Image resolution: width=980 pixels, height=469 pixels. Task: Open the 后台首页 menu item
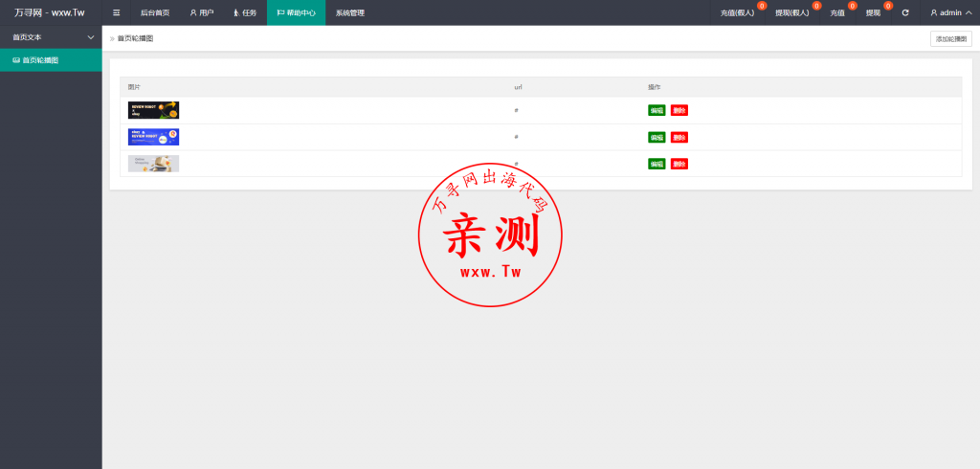click(x=155, y=12)
